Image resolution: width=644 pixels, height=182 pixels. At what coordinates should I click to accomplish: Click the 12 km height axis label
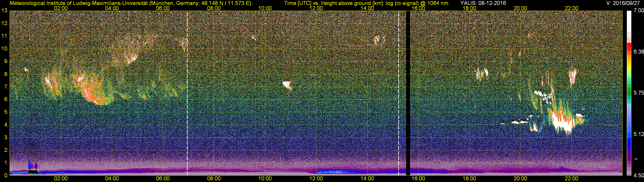pos(5,23)
